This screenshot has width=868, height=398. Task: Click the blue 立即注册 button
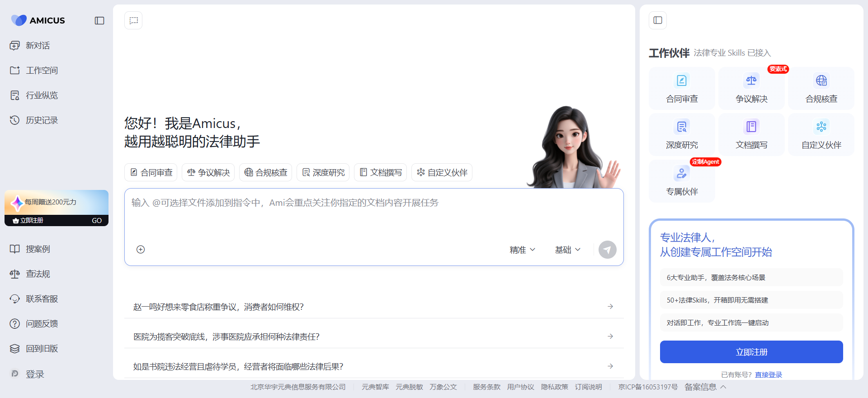(x=751, y=352)
